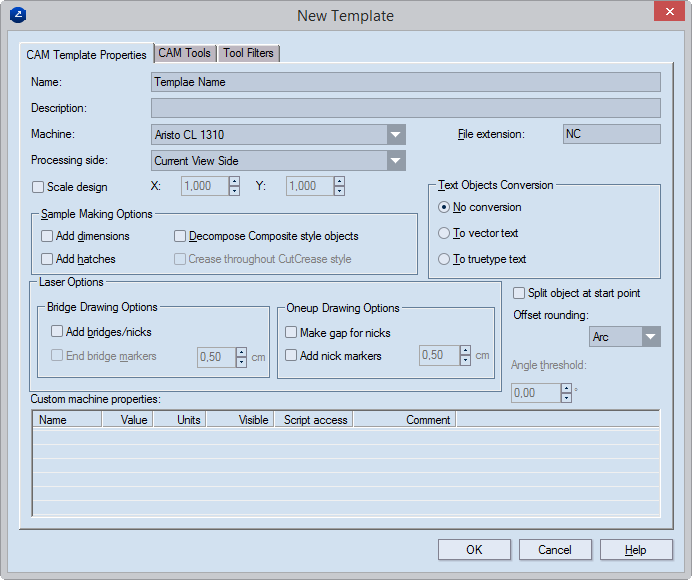This screenshot has width=692, height=580.
Task: Expand the Machine dropdown list
Action: pyautogui.click(x=396, y=135)
